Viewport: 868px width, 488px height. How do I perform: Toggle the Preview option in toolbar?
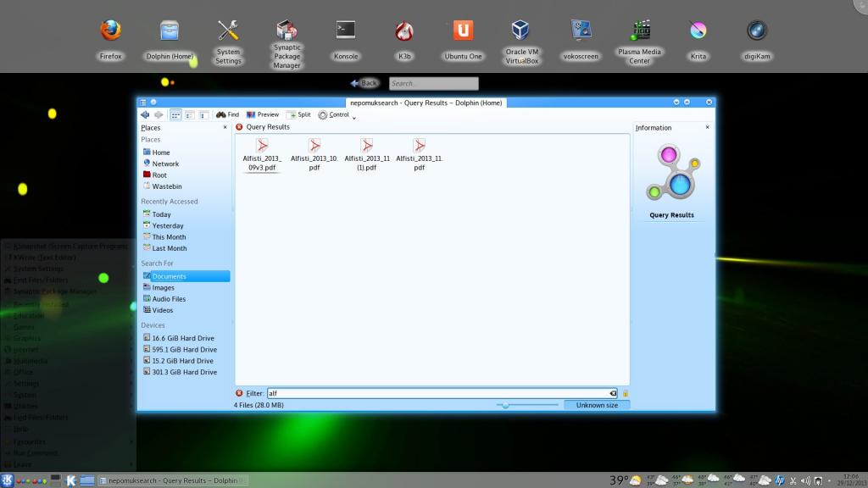[x=263, y=114]
